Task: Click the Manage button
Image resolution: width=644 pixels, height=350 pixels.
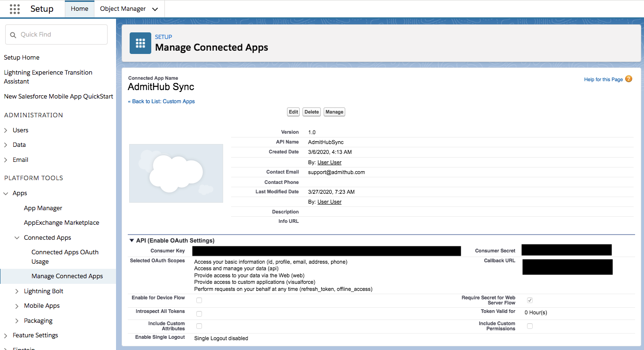Action: point(334,112)
